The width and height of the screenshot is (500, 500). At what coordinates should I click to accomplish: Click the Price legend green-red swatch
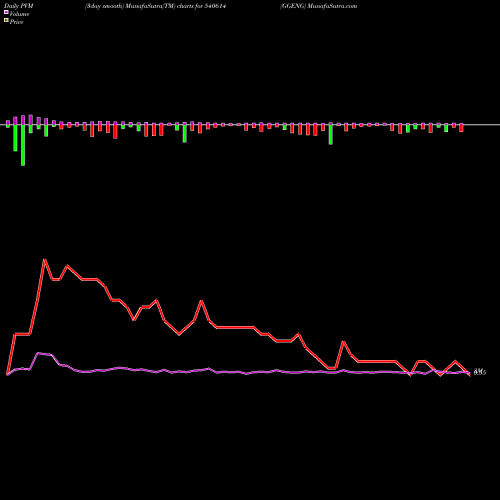[6, 21]
